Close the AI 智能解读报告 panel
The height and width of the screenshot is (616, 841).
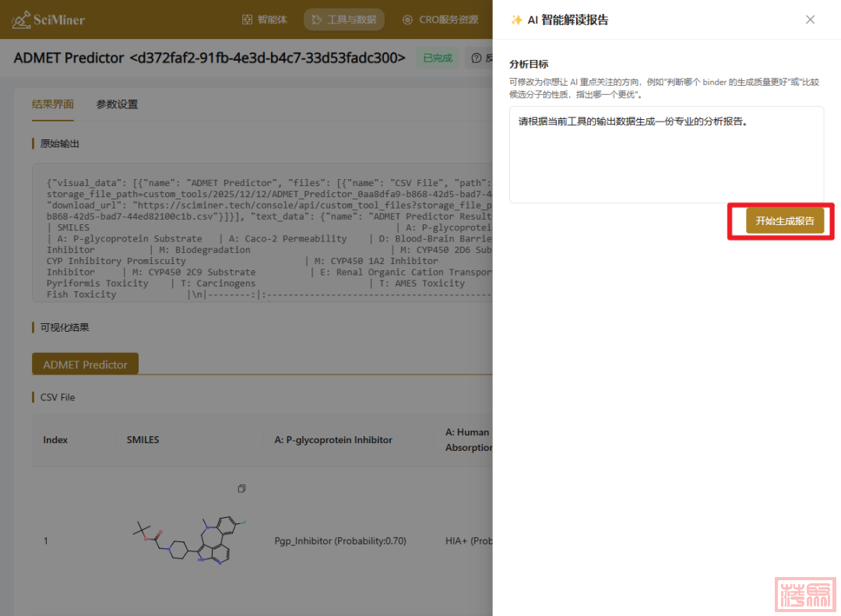[x=810, y=19]
